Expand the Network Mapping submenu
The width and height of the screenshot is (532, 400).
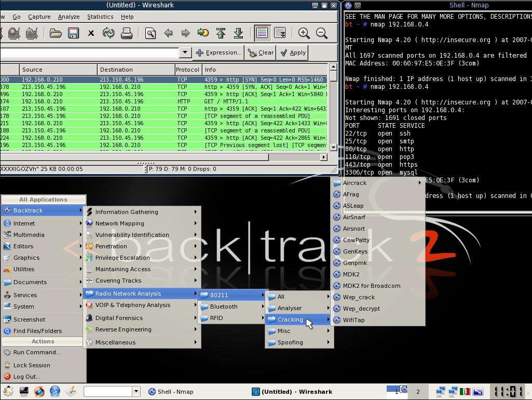pyautogui.click(x=142, y=223)
